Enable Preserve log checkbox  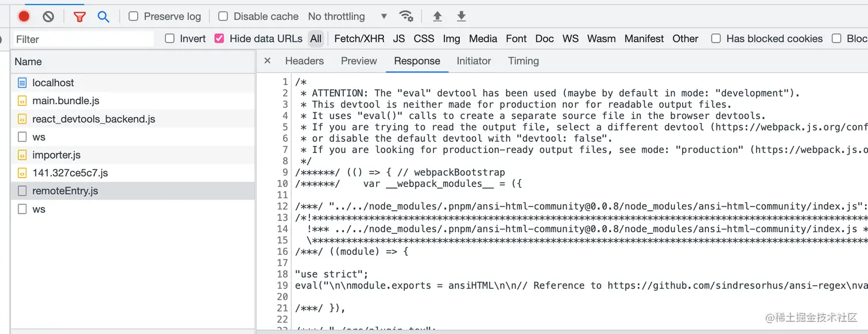coord(134,16)
